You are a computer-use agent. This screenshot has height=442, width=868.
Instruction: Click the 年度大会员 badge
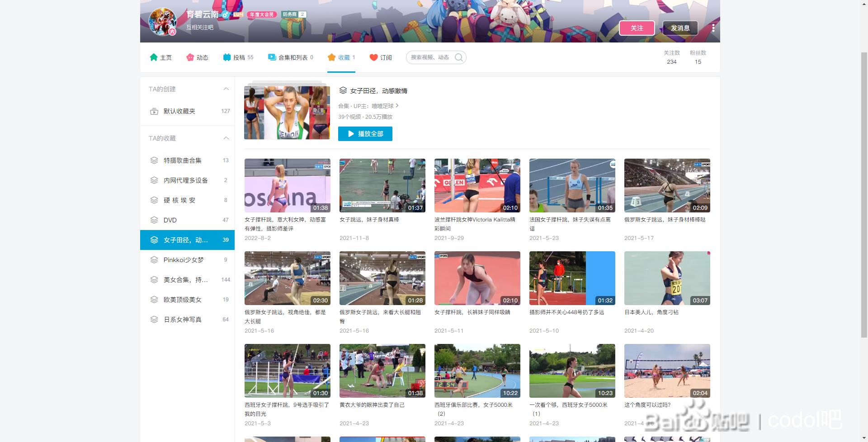[x=261, y=14]
